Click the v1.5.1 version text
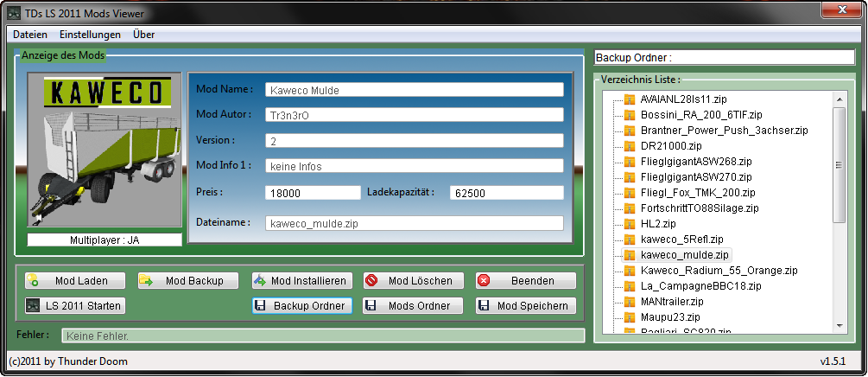Screen dimensions: 868x377 click(x=833, y=361)
